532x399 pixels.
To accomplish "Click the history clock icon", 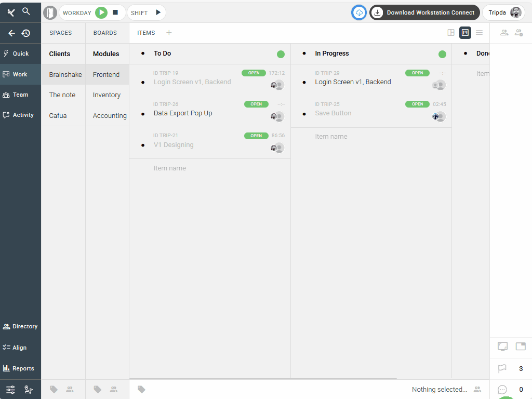I will point(26,33).
